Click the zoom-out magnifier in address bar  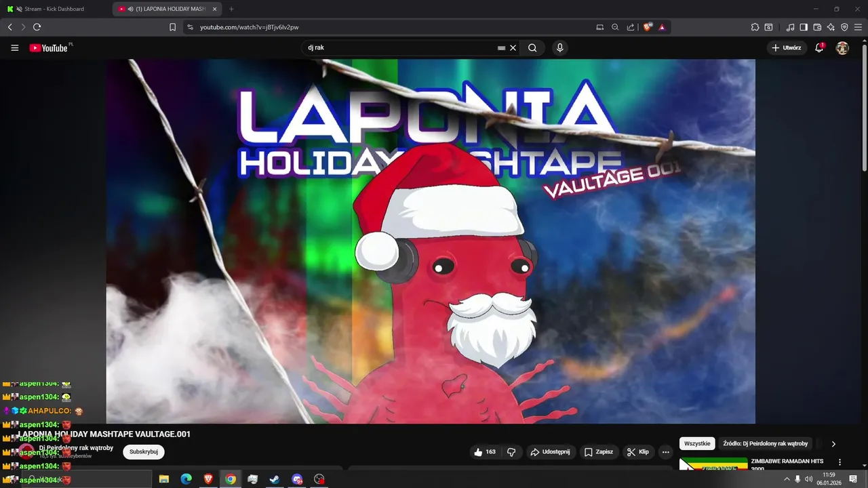coord(615,27)
